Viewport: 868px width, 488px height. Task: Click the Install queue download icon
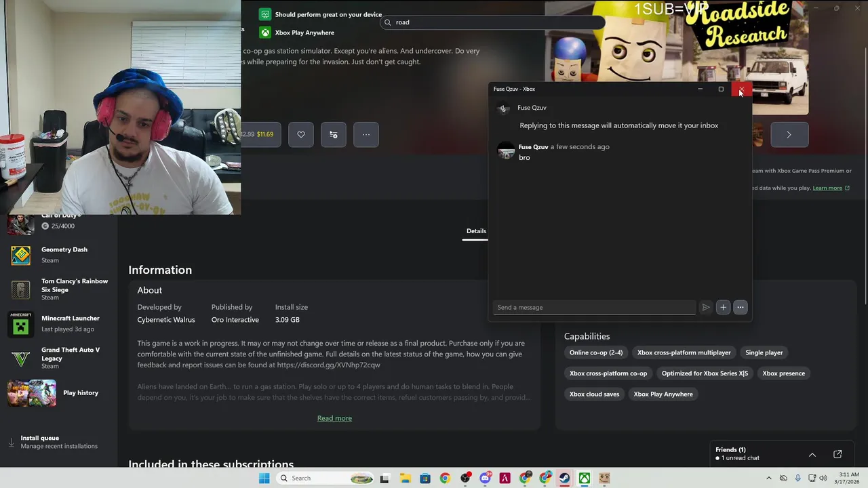(x=11, y=443)
